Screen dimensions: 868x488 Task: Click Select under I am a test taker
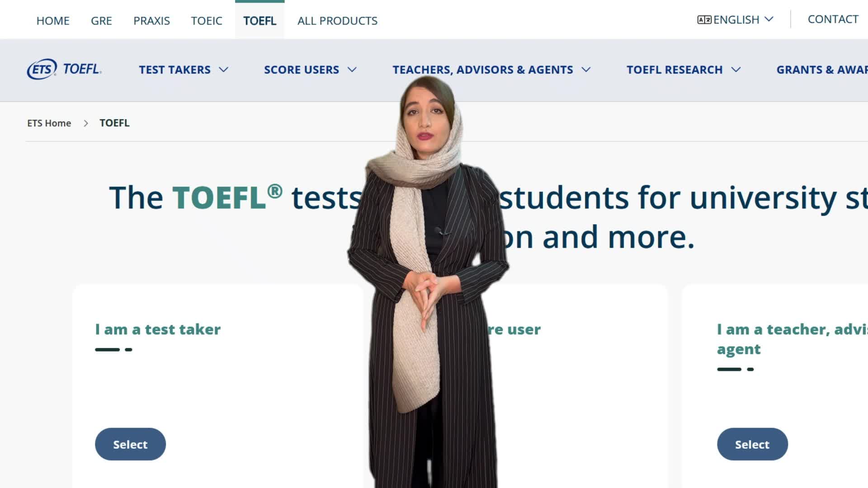(x=130, y=444)
